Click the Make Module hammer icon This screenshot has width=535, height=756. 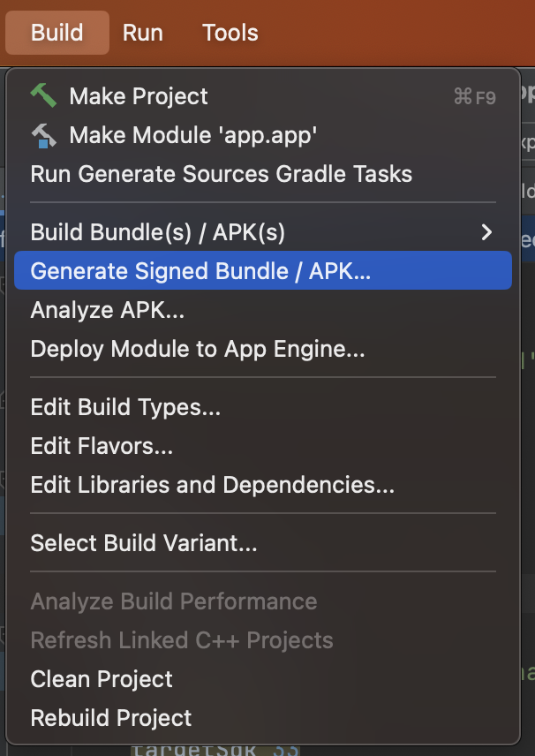[43, 135]
